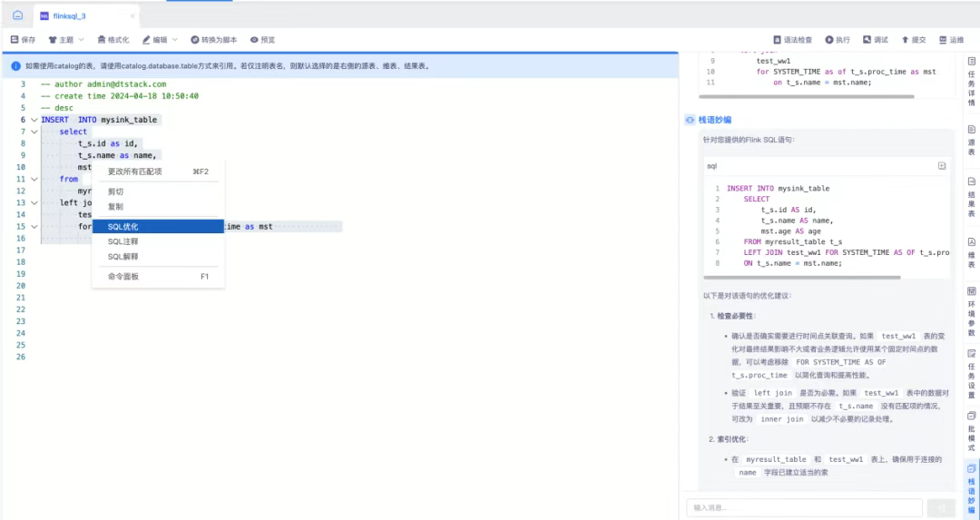The image size is (980, 520).
Task: Choose SQL注释 from context menu
Action: (123, 241)
